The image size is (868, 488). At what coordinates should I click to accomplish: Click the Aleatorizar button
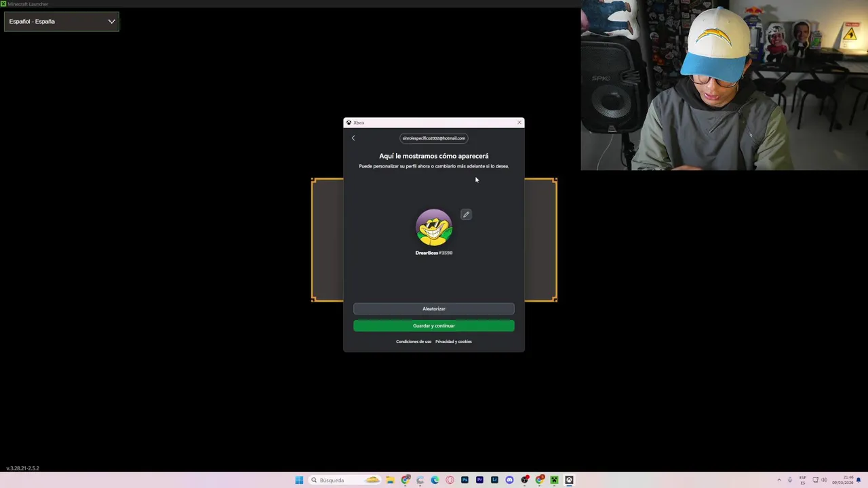point(434,309)
